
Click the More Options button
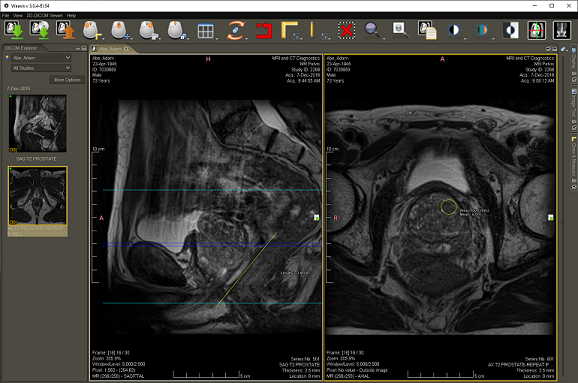67,80
